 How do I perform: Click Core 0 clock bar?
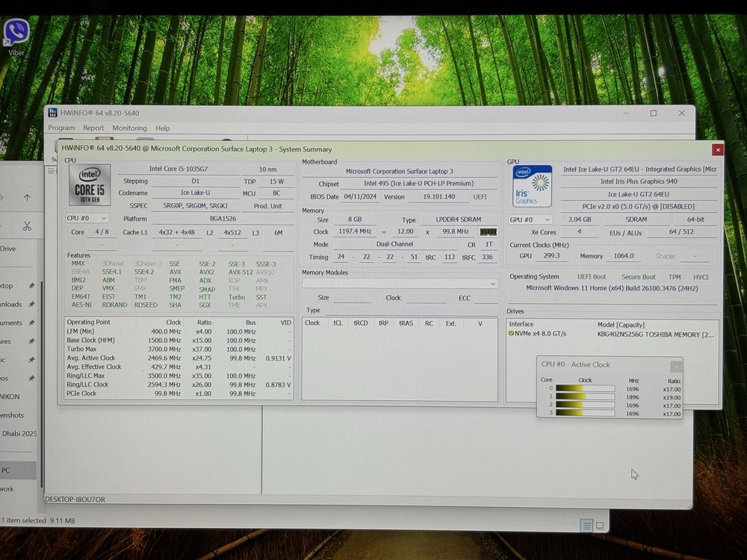(x=585, y=388)
